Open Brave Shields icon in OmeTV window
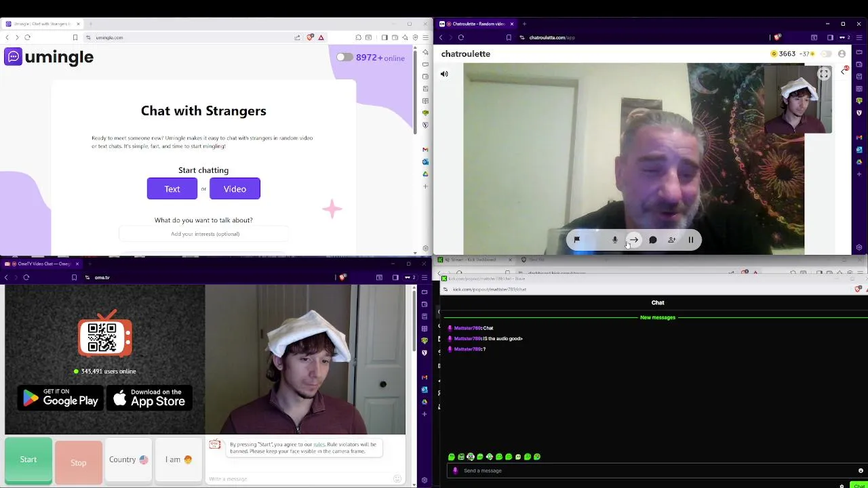Viewport: 868px width, 488px height. coord(343,277)
